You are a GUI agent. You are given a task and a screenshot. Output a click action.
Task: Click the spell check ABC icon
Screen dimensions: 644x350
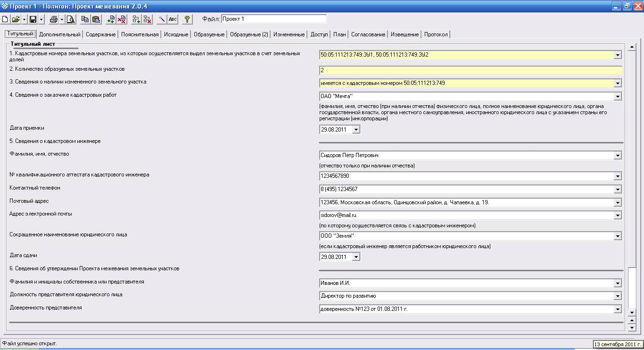click(x=173, y=19)
